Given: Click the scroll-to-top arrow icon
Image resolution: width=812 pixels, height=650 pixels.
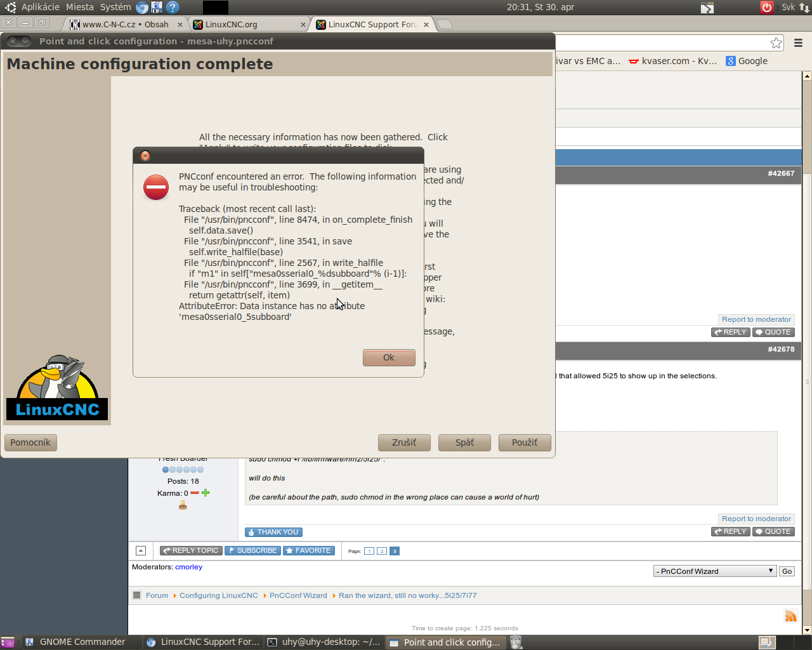Looking at the screenshot, I should coord(141,551).
